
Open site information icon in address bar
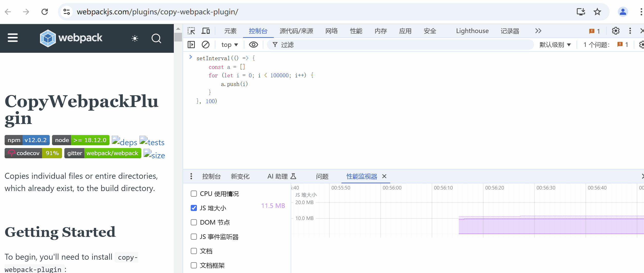[67, 12]
